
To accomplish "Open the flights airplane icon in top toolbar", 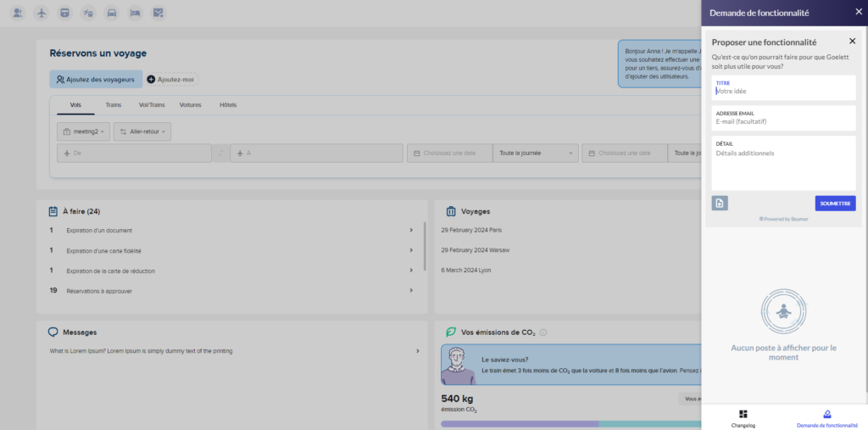I will (x=42, y=13).
